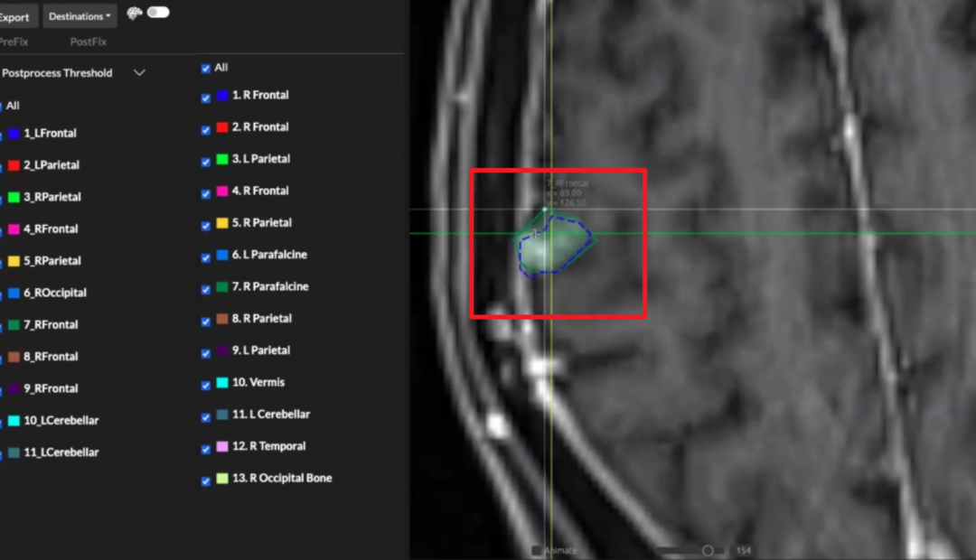The height and width of the screenshot is (560, 976).
Task: Click green swatch of 3_RParietal
Action: tap(14, 198)
